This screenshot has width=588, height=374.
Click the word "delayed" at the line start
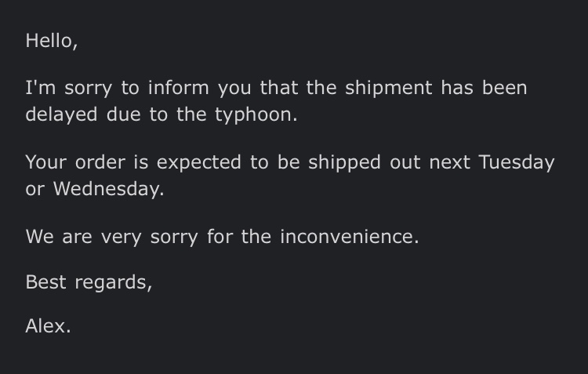tap(61, 114)
